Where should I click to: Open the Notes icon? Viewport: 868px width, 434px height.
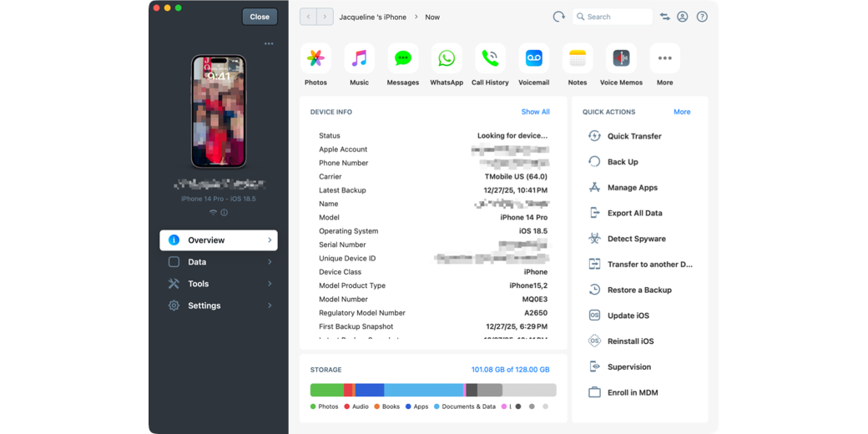pos(578,58)
